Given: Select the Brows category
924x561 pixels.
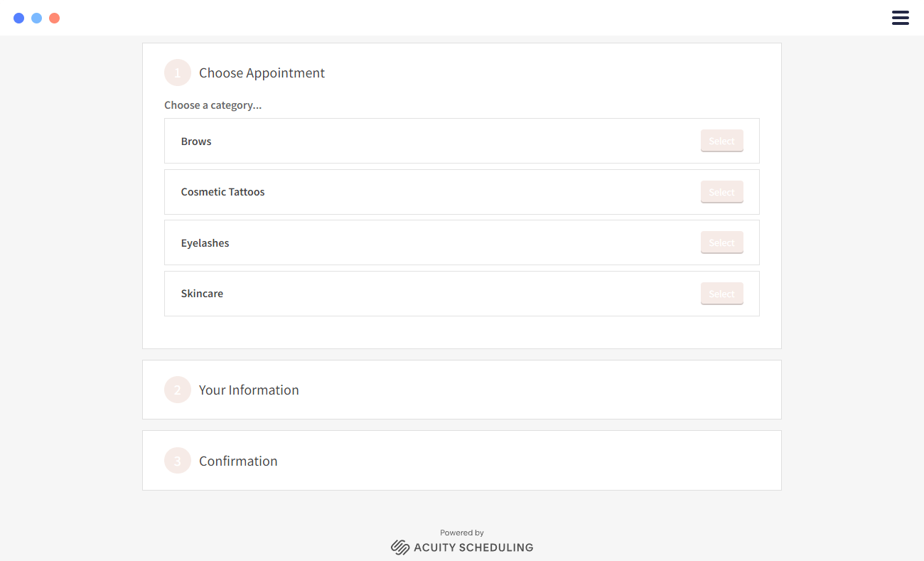Looking at the screenshot, I should [x=721, y=141].
